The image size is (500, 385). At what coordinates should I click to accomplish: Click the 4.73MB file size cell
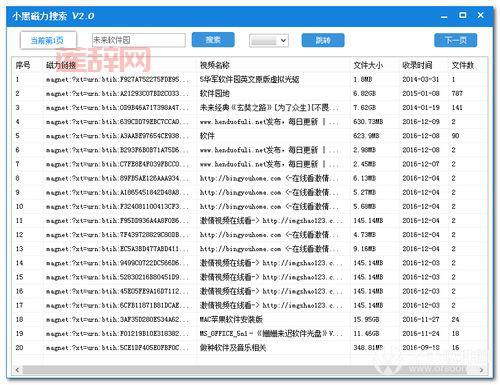(x=364, y=235)
